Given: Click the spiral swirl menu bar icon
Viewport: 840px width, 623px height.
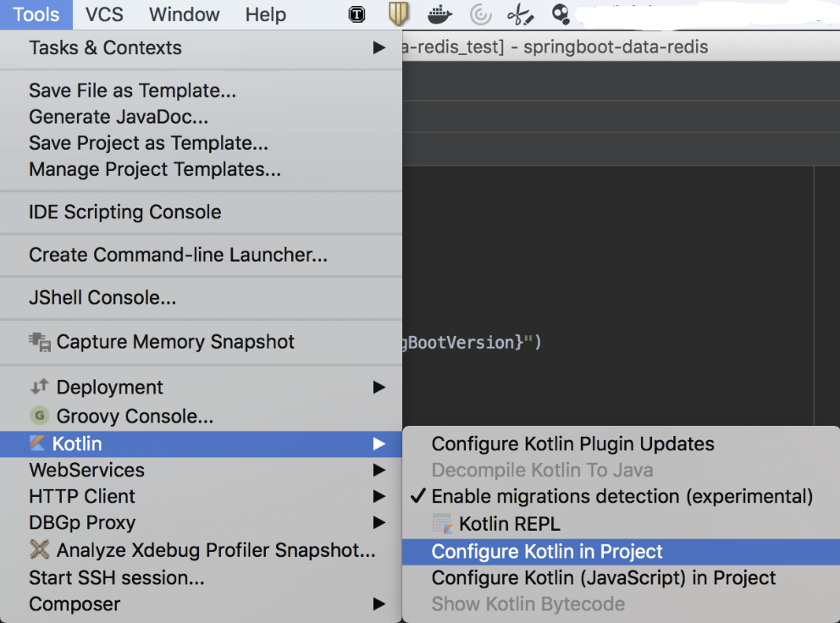Looking at the screenshot, I should (480, 14).
